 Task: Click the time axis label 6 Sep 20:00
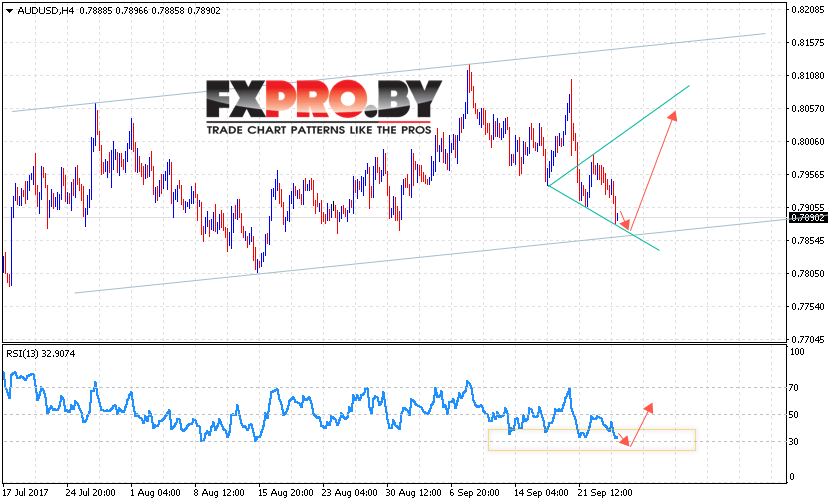[474, 492]
